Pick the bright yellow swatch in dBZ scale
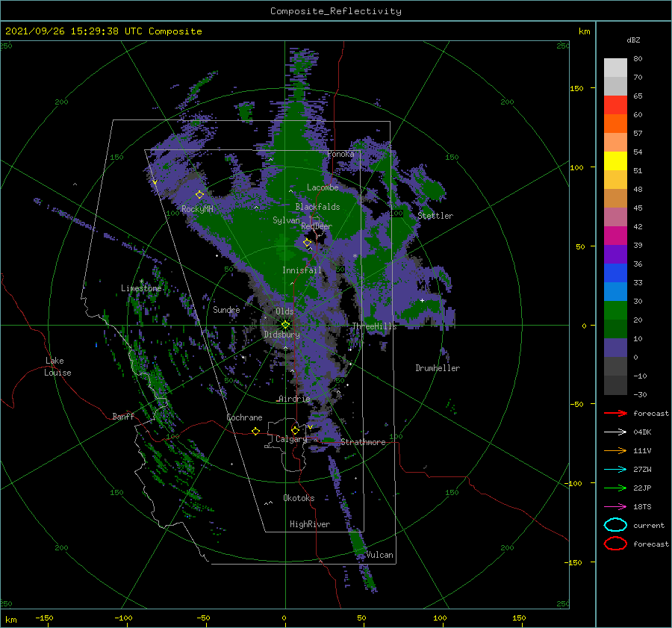This screenshot has height=628, width=672. (x=615, y=161)
